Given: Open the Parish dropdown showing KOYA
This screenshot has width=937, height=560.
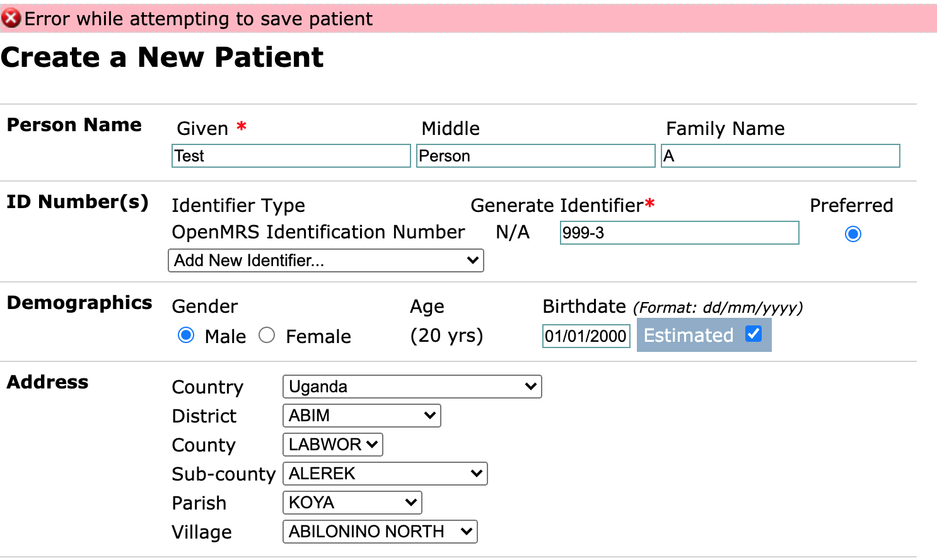Looking at the screenshot, I should pyautogui.click(x=352, y=503).
